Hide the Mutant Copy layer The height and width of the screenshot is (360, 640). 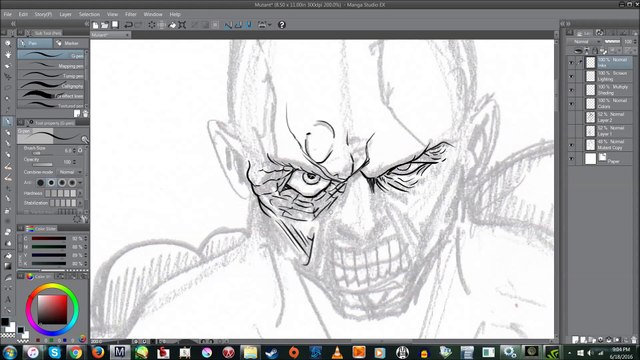(571, 145)
